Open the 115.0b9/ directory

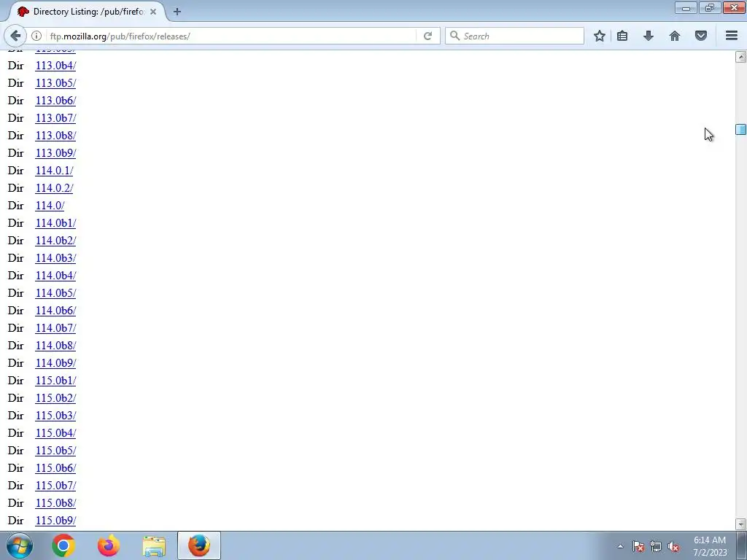tap(55, 521)
